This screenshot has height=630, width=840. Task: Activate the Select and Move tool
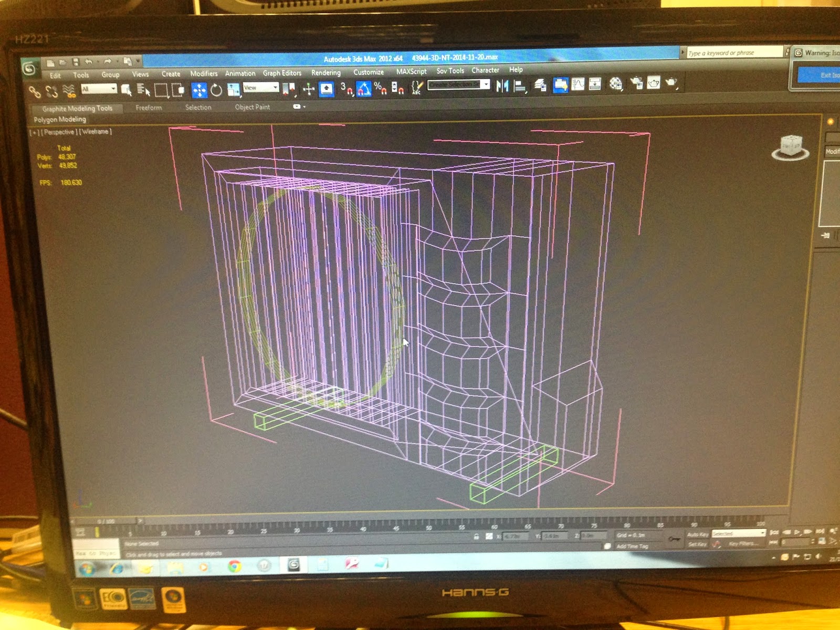tap(199, 90)
